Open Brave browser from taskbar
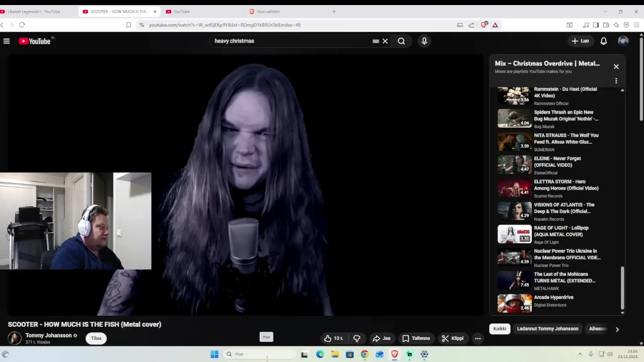This screenshot has height=362, width=644. tap(394, 354)
